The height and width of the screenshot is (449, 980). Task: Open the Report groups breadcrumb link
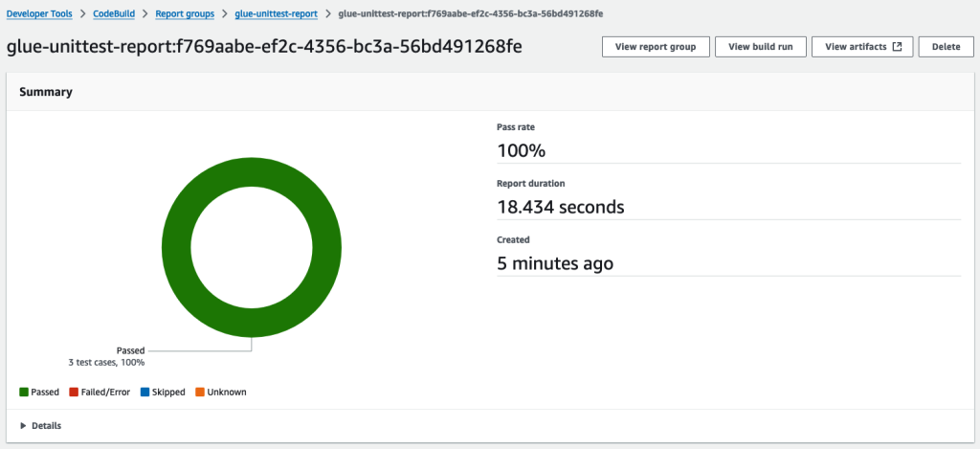pyautogui.click(x=185, y=13)
